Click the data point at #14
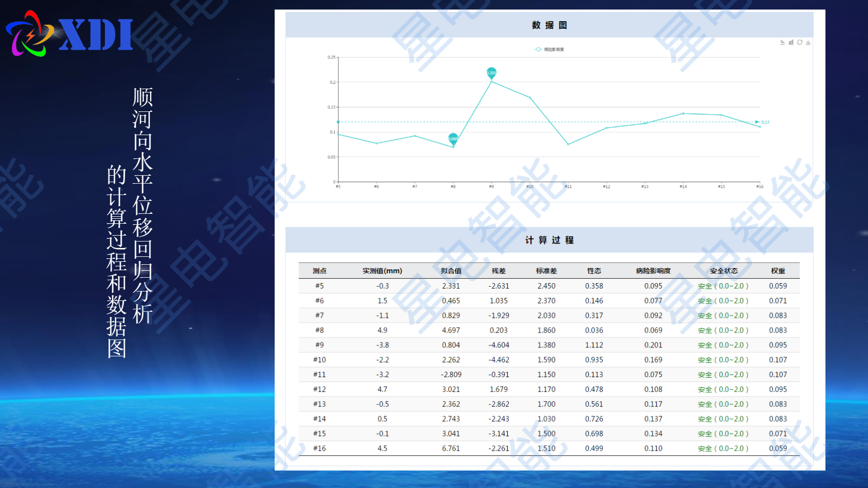The image size is (868, 488). click(x=683, y=113)
